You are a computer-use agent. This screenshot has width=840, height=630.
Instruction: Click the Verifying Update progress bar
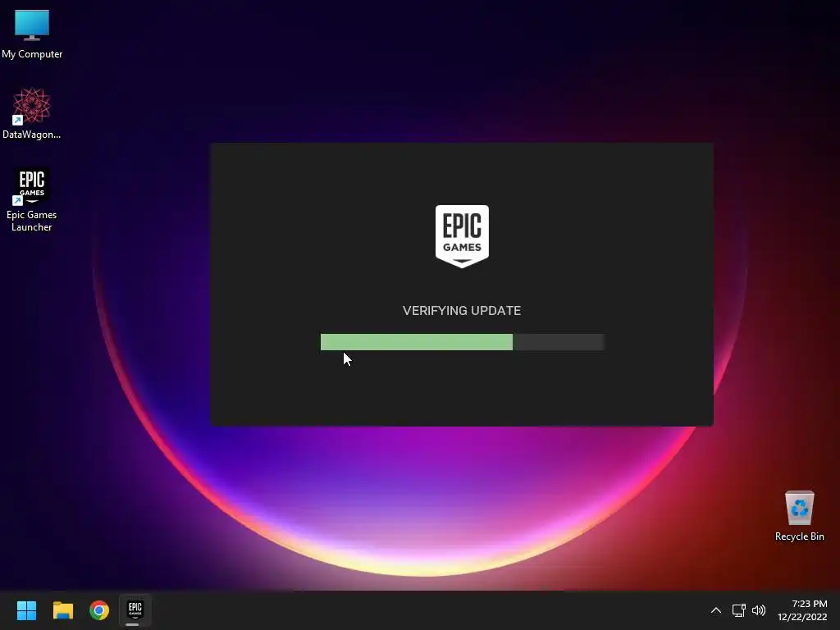pos(463,342)
